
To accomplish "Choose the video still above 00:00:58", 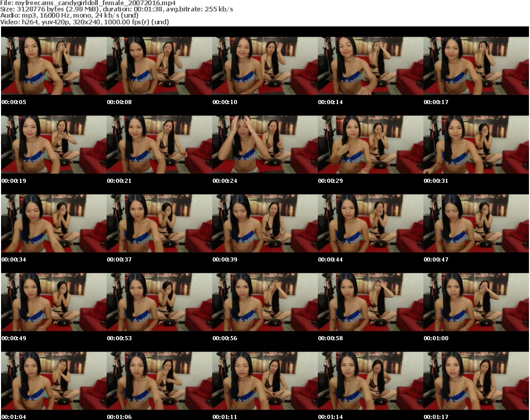I will click(371, 302).
